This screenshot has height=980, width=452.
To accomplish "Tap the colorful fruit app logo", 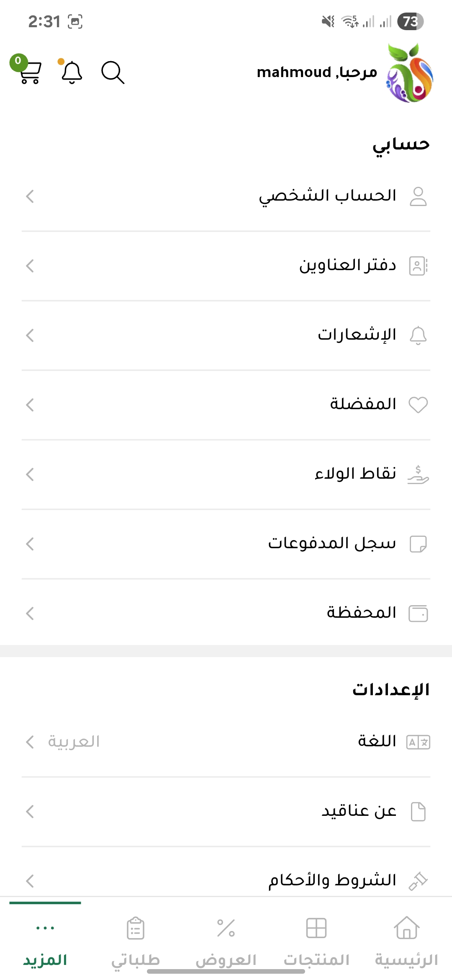I will click(x=409, y=73).
